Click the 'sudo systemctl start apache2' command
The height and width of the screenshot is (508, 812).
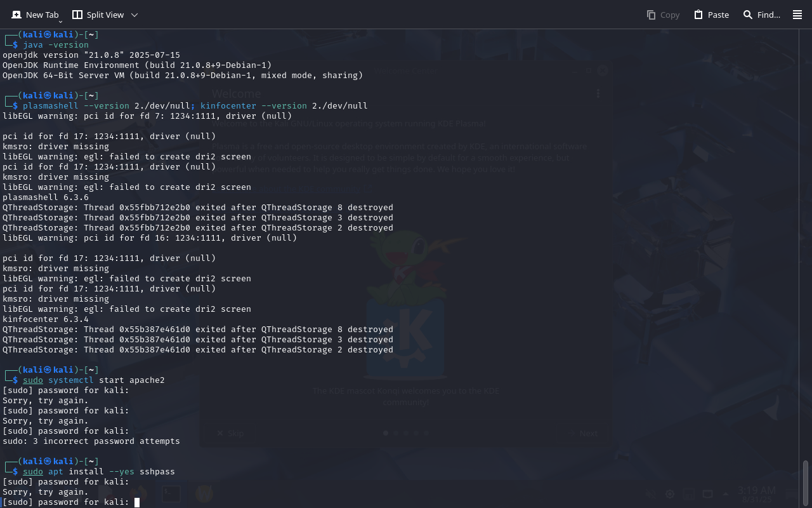click(94, 380)
